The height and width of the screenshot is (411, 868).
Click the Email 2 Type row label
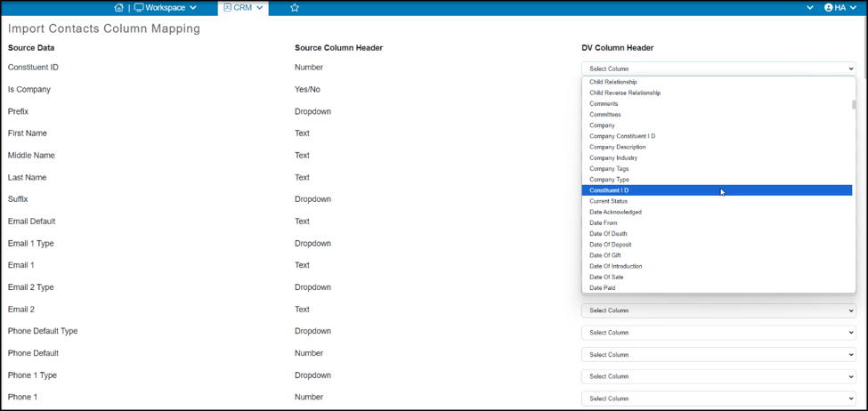[30, 287]
